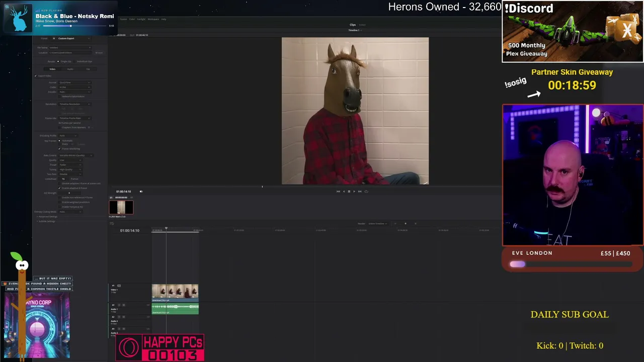Toggle Enable adaptive B-frame checkbox
Viewport: 644px width, 362px height.
pos(59,188)
